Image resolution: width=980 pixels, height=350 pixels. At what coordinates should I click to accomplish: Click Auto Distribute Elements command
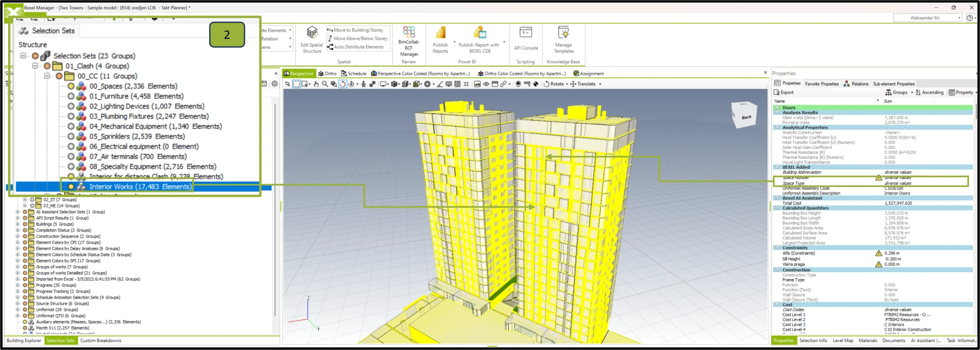click(355, 47)
